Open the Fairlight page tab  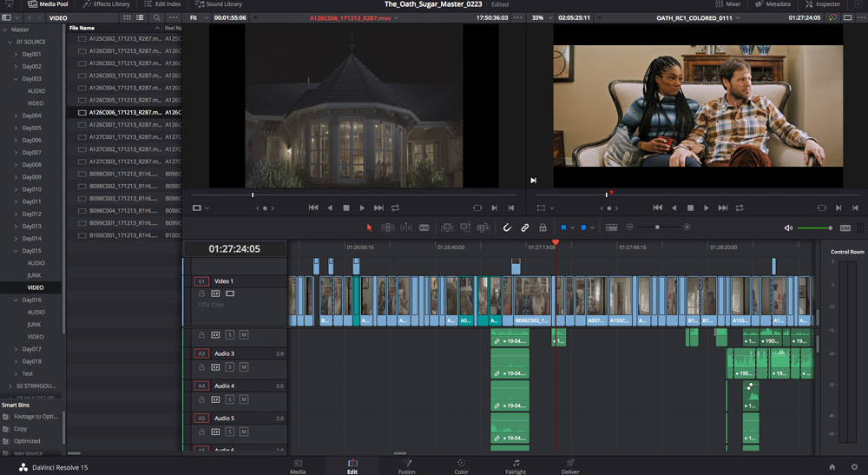click(x=516, y=466)
